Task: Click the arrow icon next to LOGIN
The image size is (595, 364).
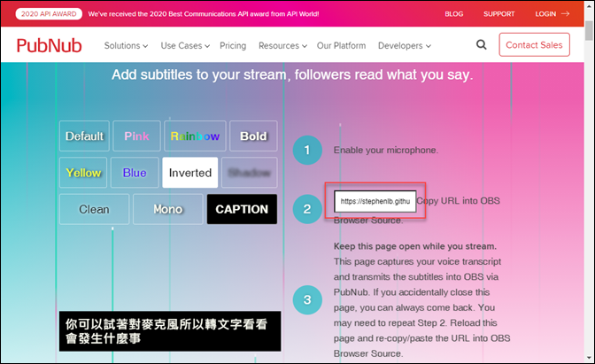Action: pos(565,13)
